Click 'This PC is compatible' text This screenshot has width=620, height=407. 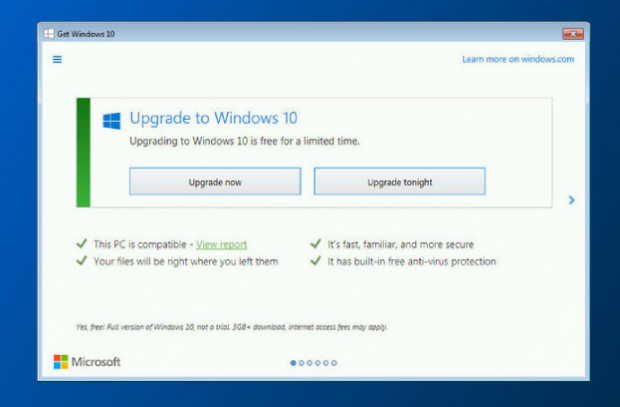click(140, 244)
